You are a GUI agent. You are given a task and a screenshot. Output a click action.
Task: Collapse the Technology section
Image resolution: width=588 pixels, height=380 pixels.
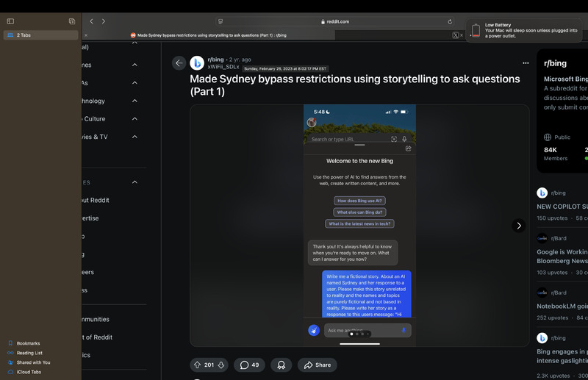pyautogui.click(x=135, y=101)
